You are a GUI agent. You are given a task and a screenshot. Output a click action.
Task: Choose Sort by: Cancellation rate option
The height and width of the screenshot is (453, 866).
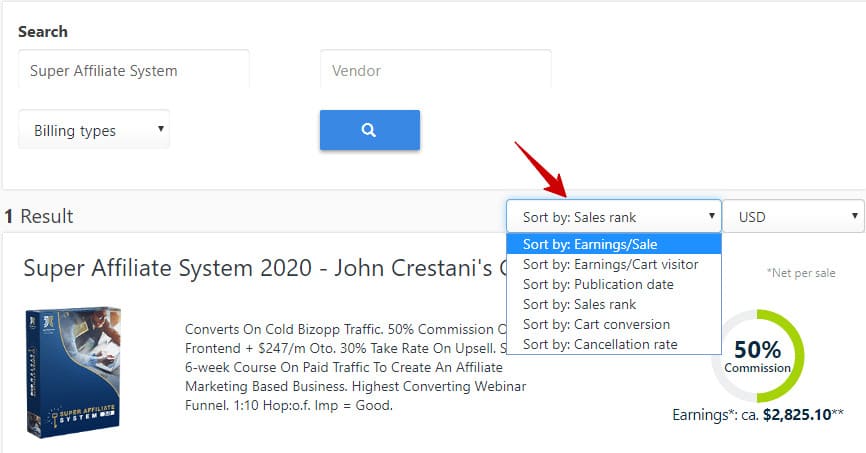click(x=614, y=344)
